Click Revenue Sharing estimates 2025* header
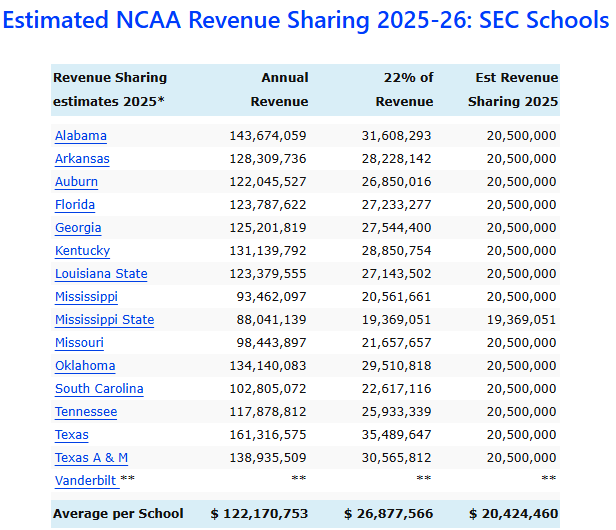 coord(110,90)
